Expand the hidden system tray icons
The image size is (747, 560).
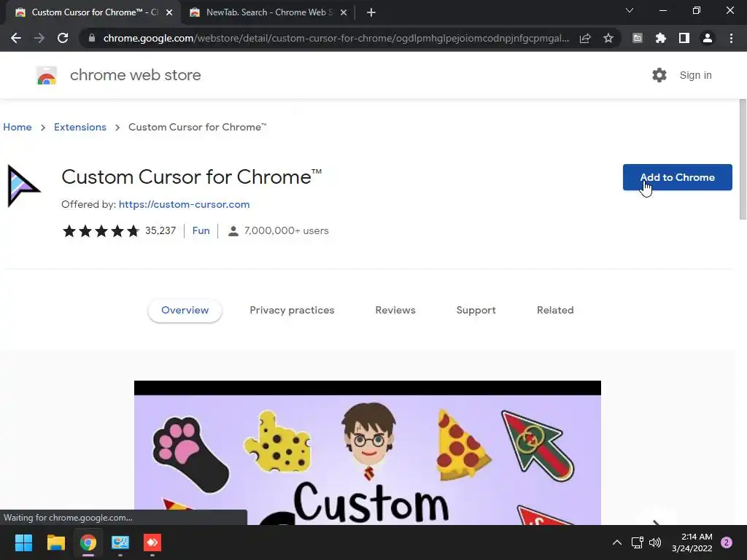(617, 542)
